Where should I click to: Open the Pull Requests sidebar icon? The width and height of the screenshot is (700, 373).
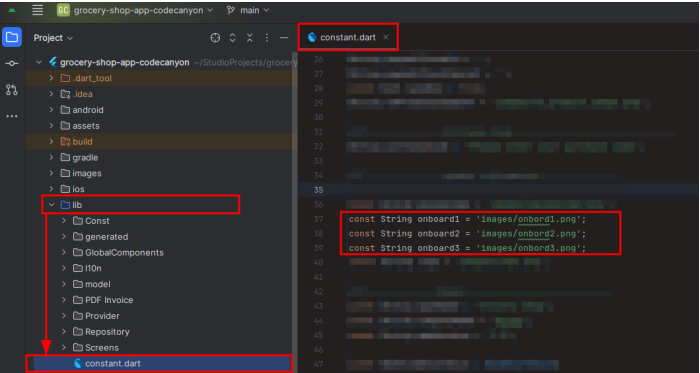coord(12,90)
